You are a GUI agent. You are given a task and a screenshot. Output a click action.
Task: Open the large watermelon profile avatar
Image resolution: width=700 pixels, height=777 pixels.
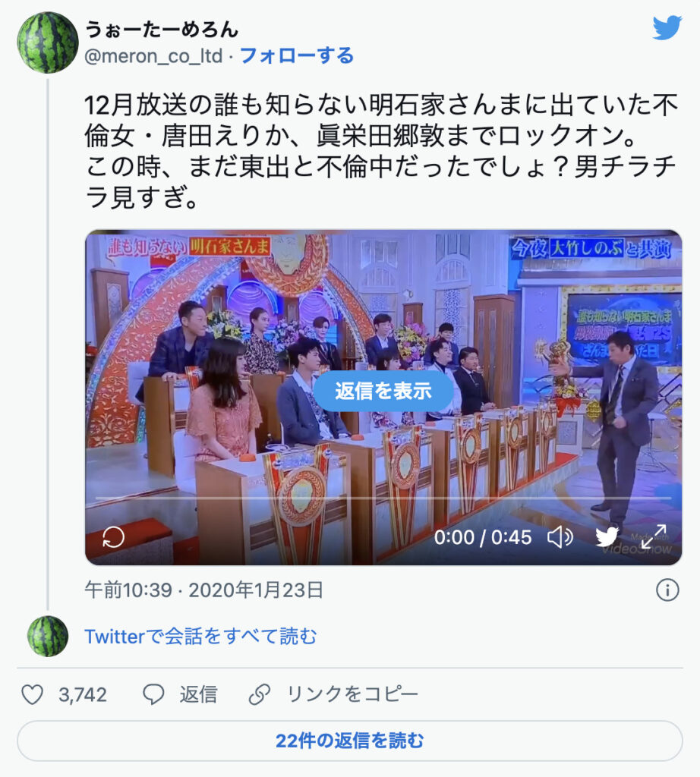click(x=48, y=42)
